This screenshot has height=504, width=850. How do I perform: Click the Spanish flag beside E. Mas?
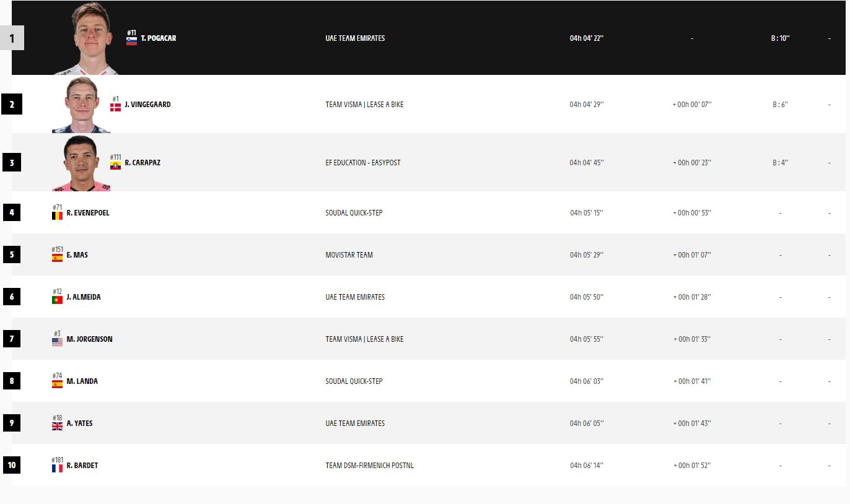coord(57,258)
